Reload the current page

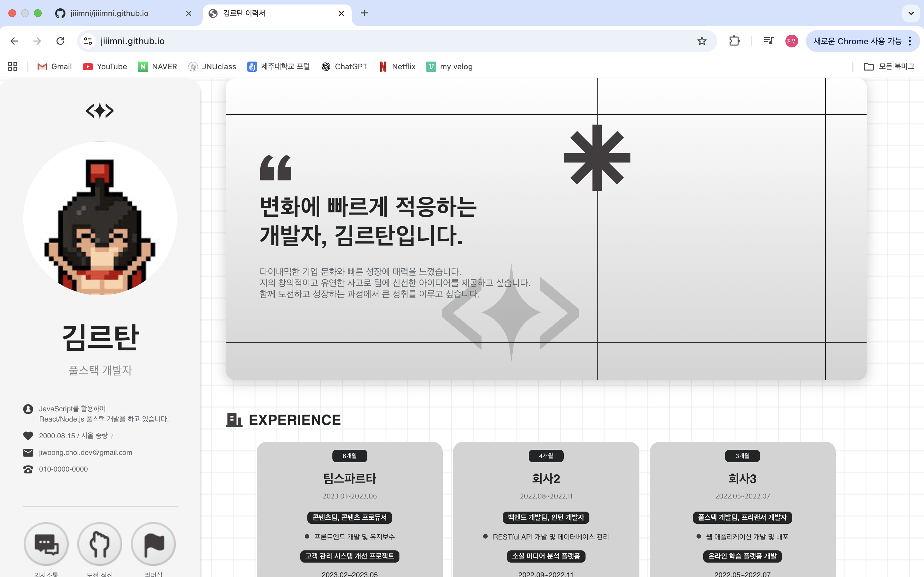pyautogui.click(x=60, y=41)
